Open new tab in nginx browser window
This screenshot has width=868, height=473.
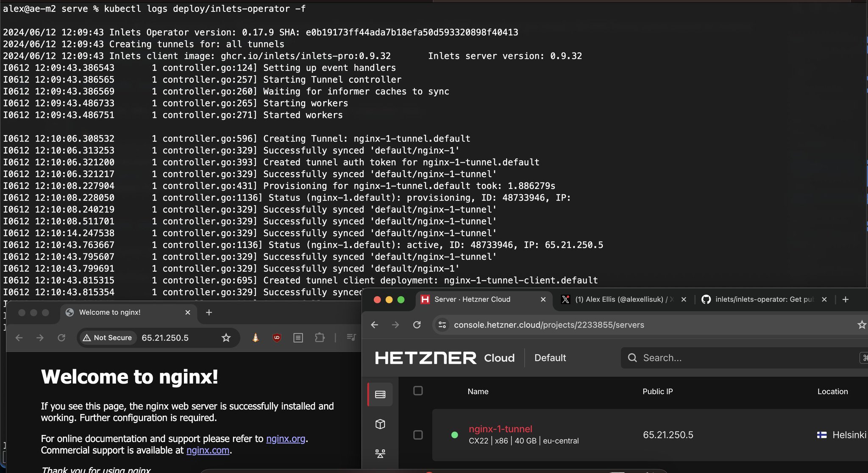tap(209, 312)
